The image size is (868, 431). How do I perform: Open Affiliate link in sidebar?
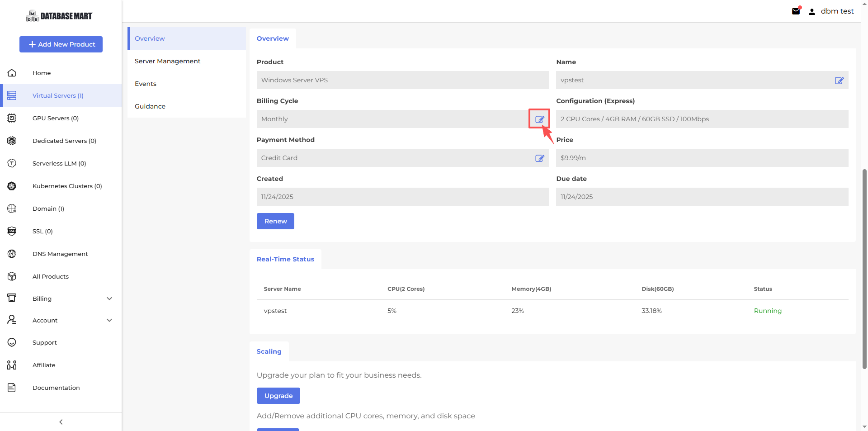(44, 365)
